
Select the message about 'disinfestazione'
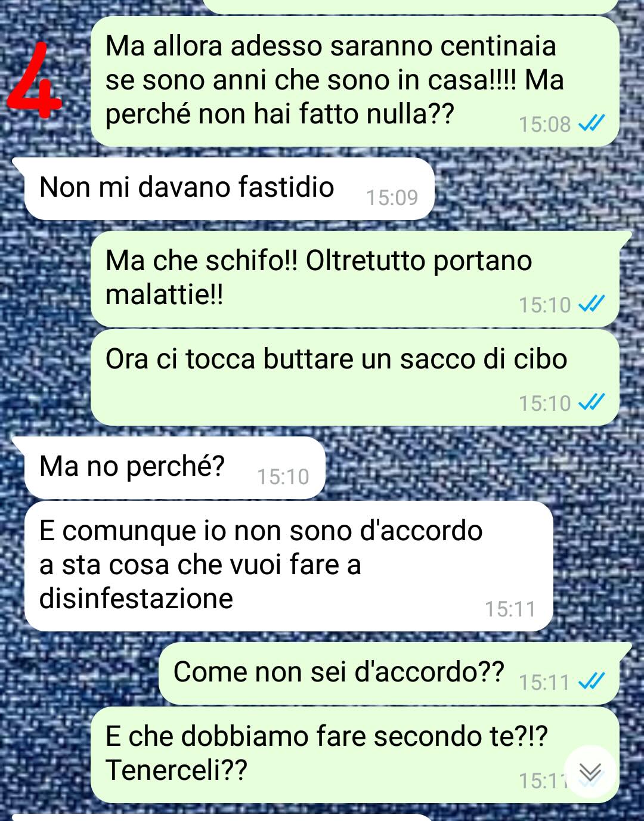(x=289, y=566)
